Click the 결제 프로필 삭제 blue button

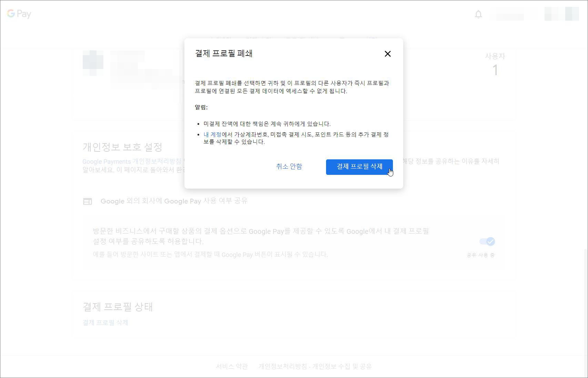[359, 167]
